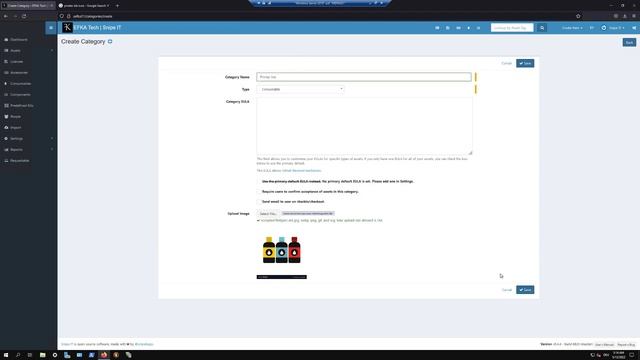Open Windows taskbar search

pos(18,355)
